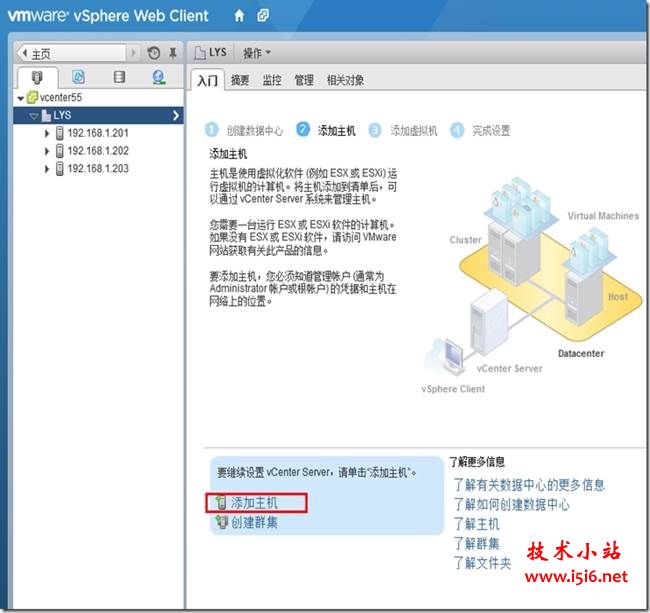Open the refresh/link icon beside Home icon

(263, 16)
